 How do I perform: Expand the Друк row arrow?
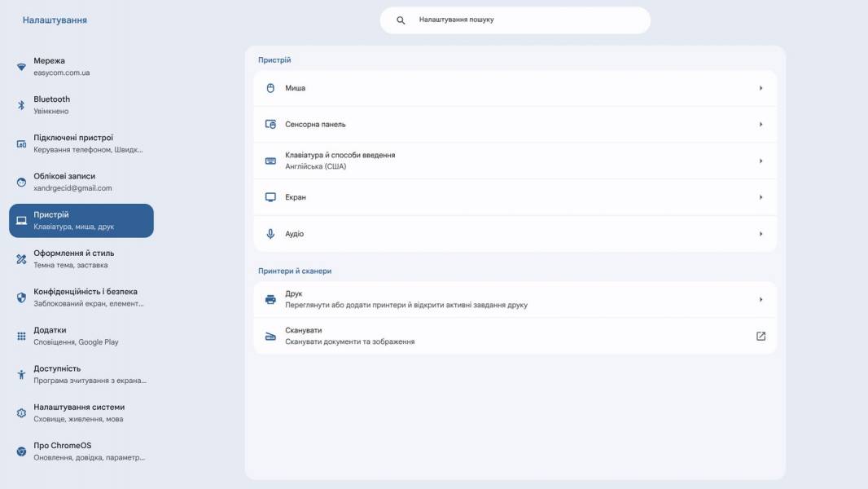tap(761, 300)
